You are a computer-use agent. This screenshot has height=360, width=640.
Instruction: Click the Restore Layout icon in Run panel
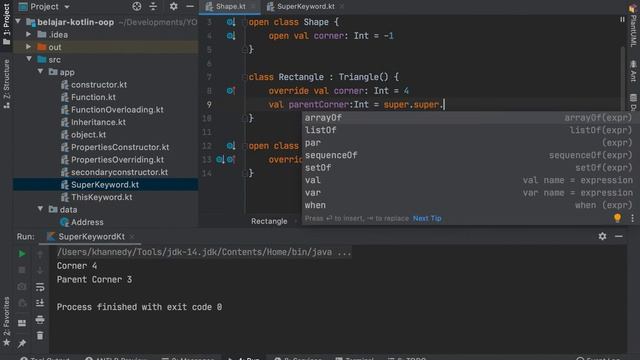point(22,323)
